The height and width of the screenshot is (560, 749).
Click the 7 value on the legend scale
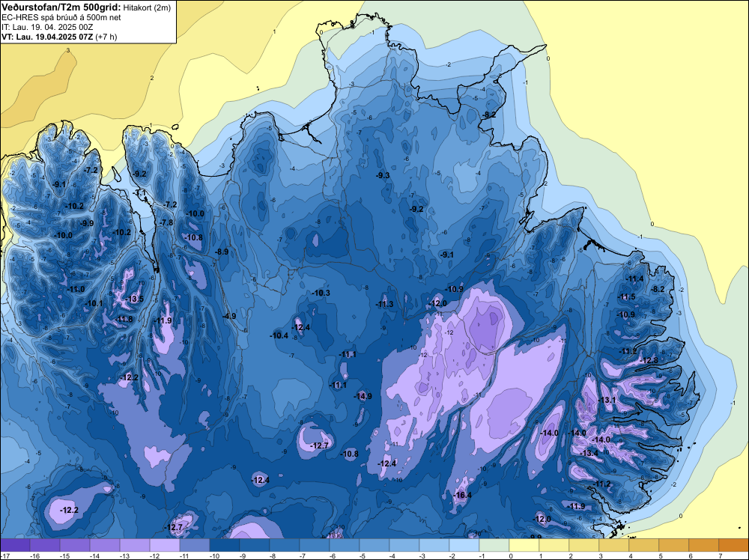click(x=719, y=556)
